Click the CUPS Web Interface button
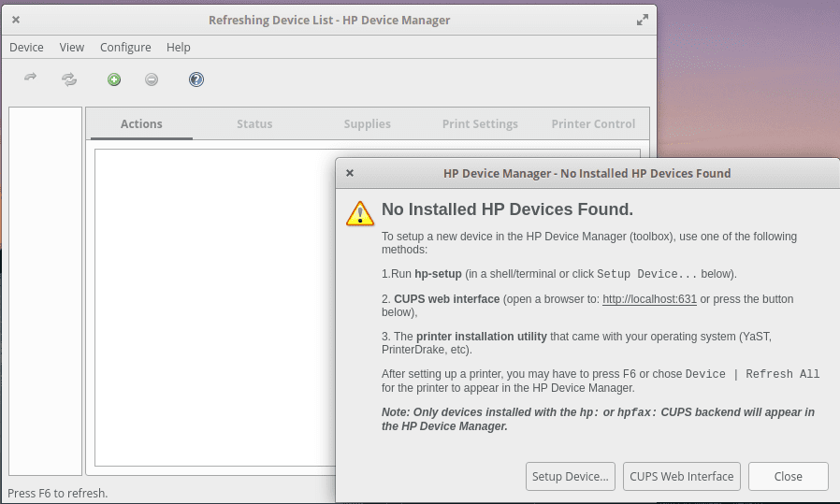840x504 pixels. (x=682, y=476)
